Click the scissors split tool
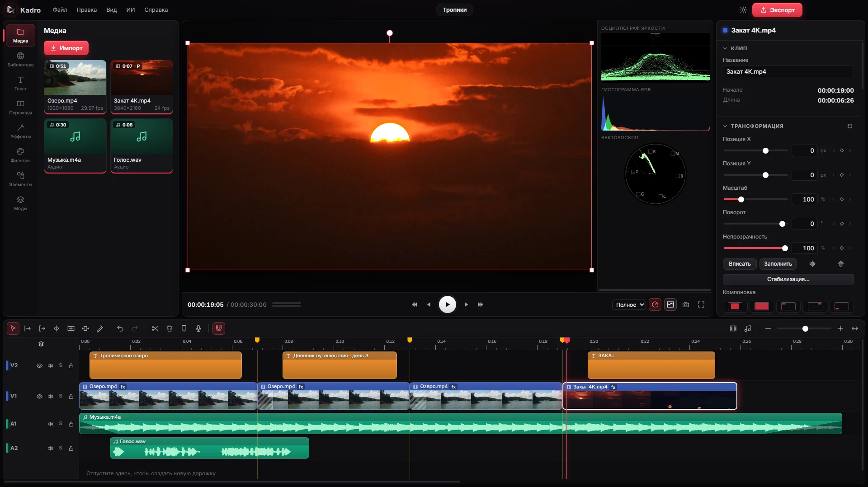Screen dimensions: 868x487 click(x=155, y=328)
